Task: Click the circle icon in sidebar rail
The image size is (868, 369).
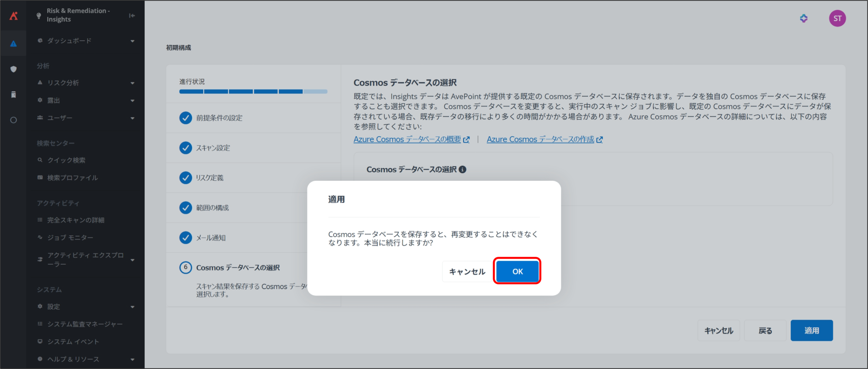Action: (x=14, y=120)
